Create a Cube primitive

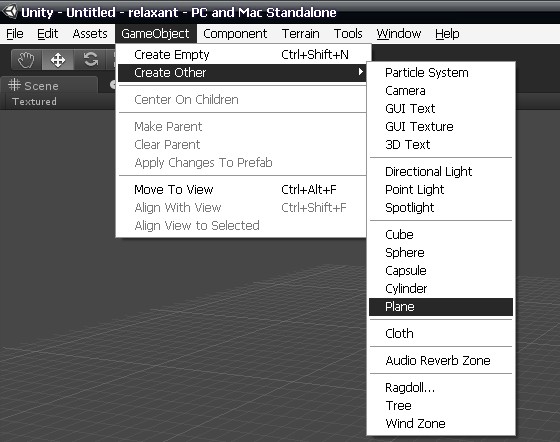pyautogui.click(x=441, y=235)
